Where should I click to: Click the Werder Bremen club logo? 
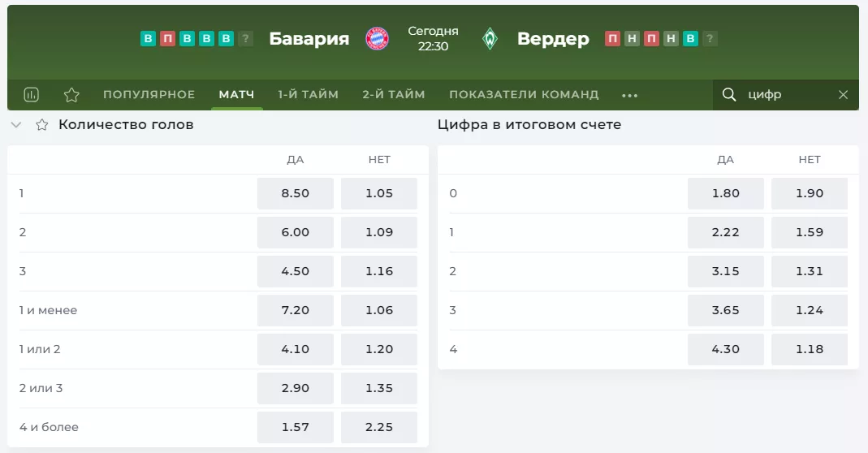tap(490, 39)
